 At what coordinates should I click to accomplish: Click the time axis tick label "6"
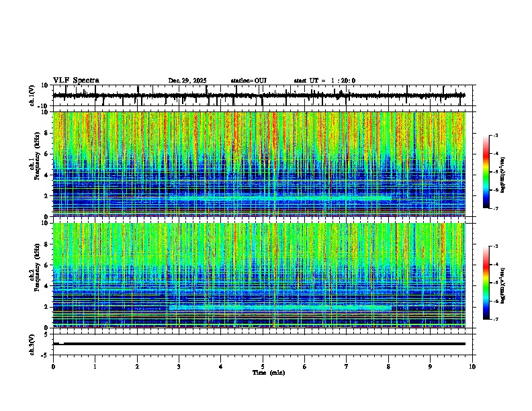305,367
